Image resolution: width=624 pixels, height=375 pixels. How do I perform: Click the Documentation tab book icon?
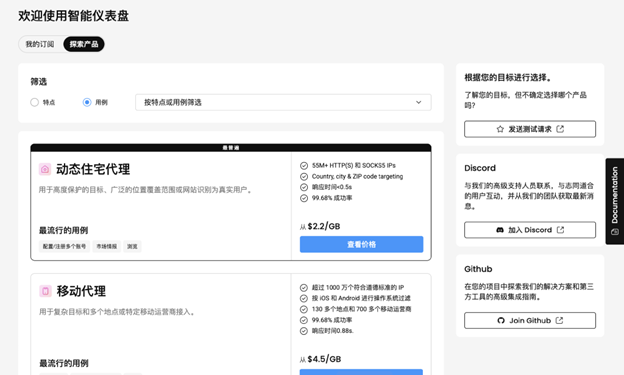(x=615, y=232)
